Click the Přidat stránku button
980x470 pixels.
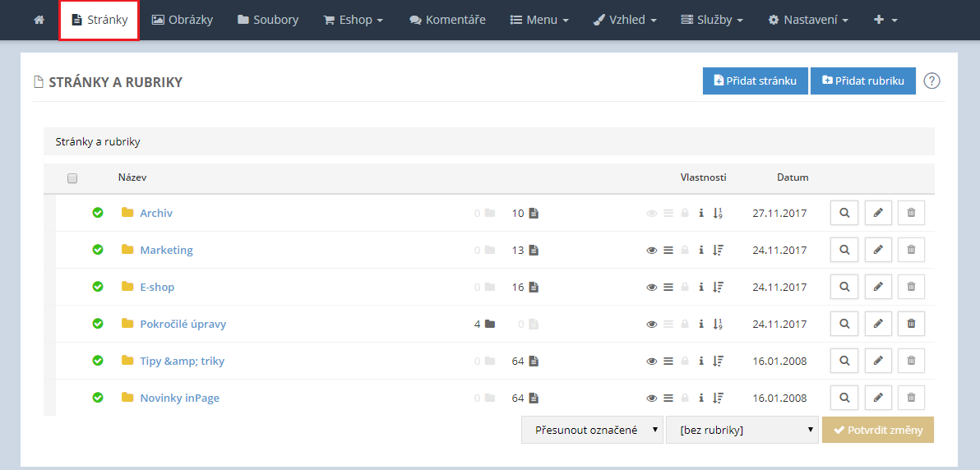point(755,81)
